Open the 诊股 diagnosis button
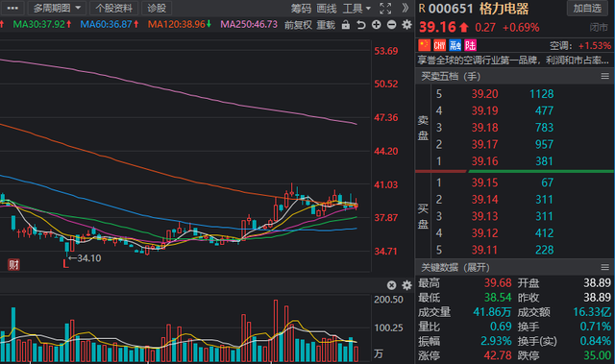Screen dimensions: 615x364 pyautogui.click(x=157, y=8)
